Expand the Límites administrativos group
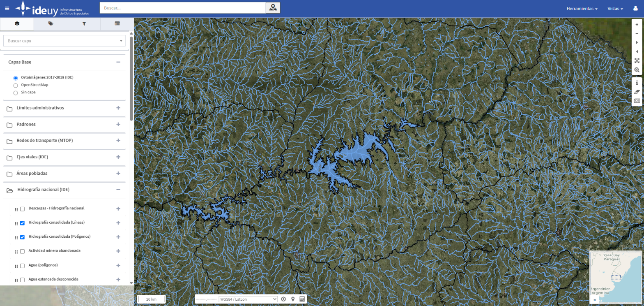 point(118,108)
